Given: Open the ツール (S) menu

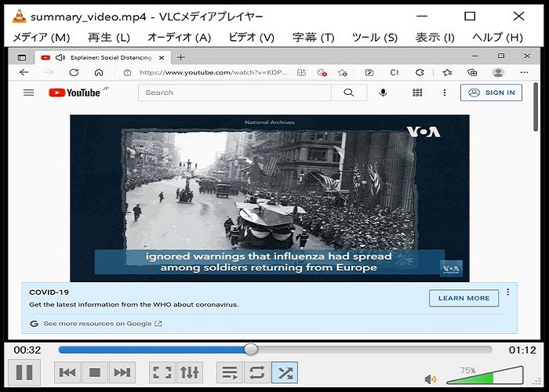Looking at the screenshot, I should 375,37.
